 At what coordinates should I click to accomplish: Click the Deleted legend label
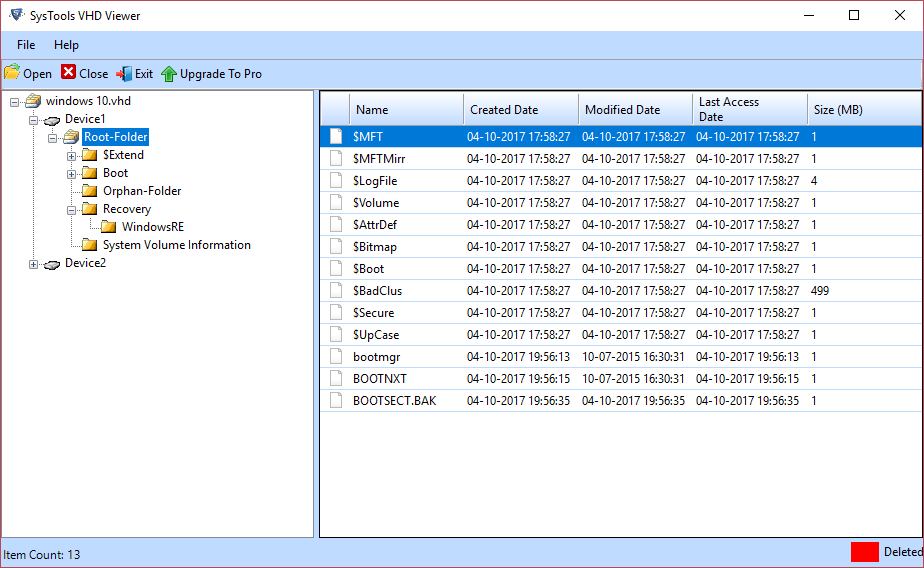[903, 552]
